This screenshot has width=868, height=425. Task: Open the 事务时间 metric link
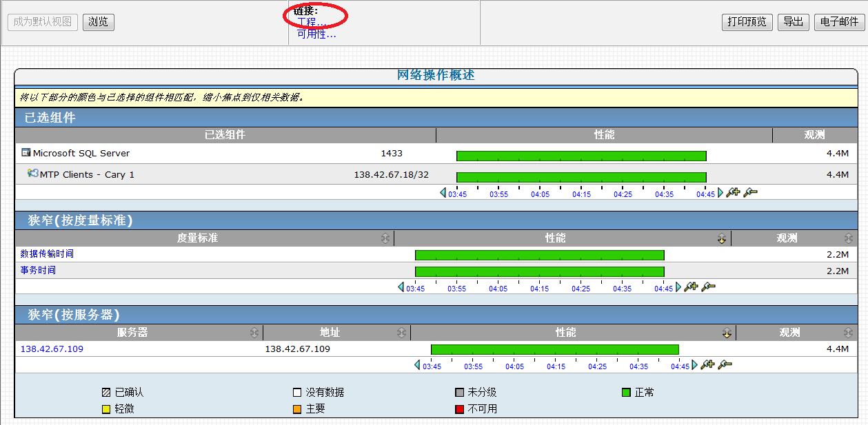click(x=38, y=270)
